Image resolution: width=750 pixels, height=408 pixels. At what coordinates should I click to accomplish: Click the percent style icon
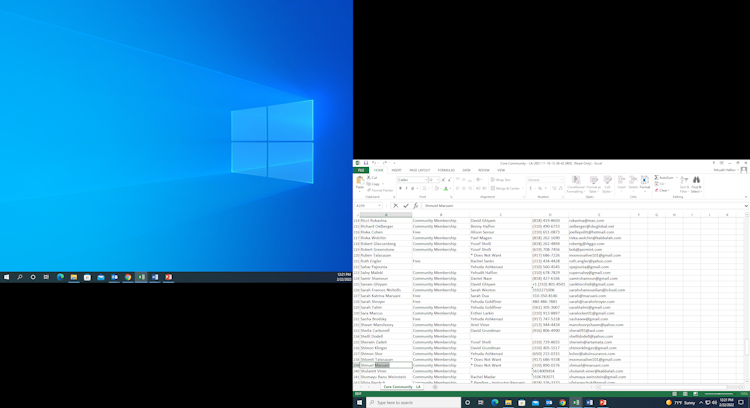[540, 188]
